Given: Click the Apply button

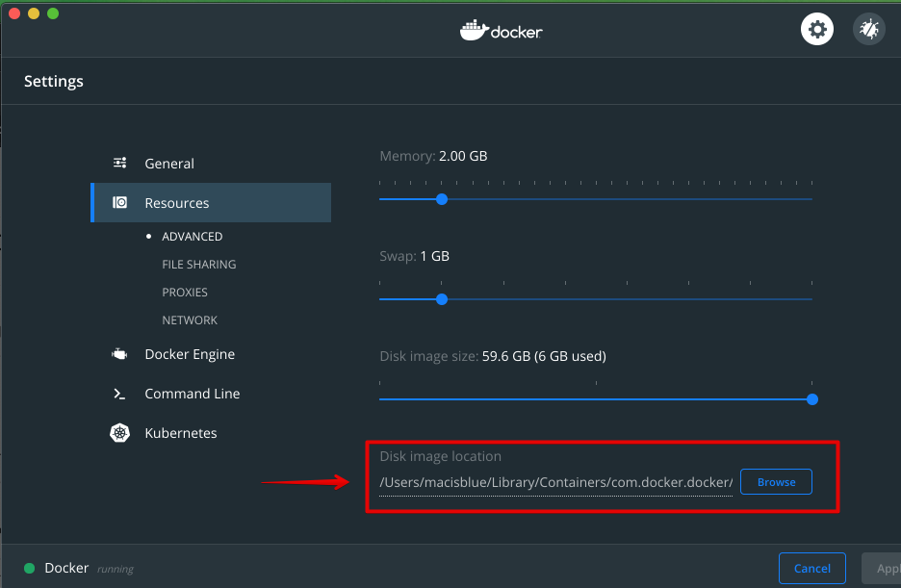Looking at the screenshot, I should point(882,568).
